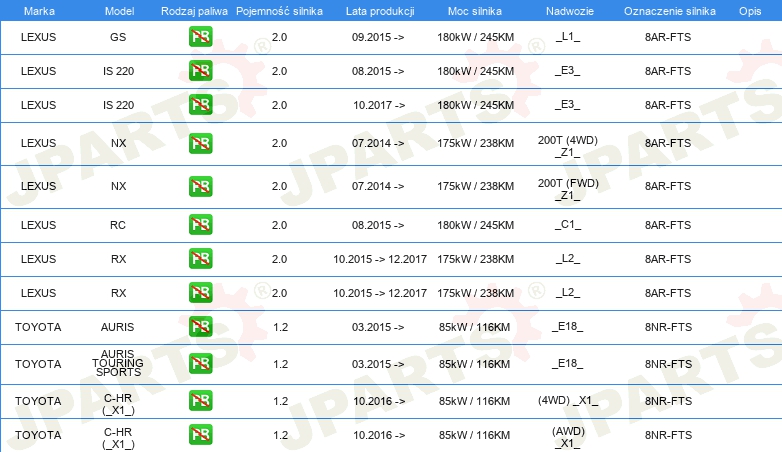Click the fuel icon in Lexus RC row
782x452 pixels.
pyautogui.click(x=200, y=225)
